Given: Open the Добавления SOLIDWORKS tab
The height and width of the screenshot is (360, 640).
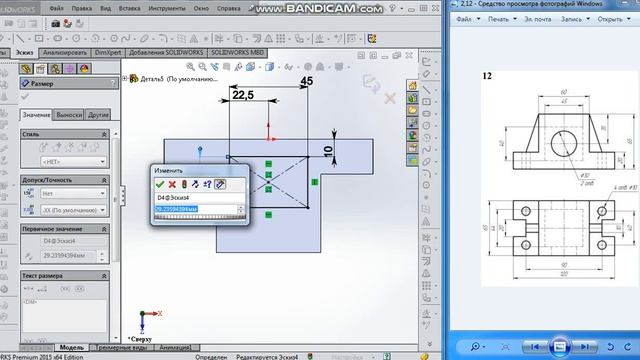Looking at the screenshot, I should [166, 53].
